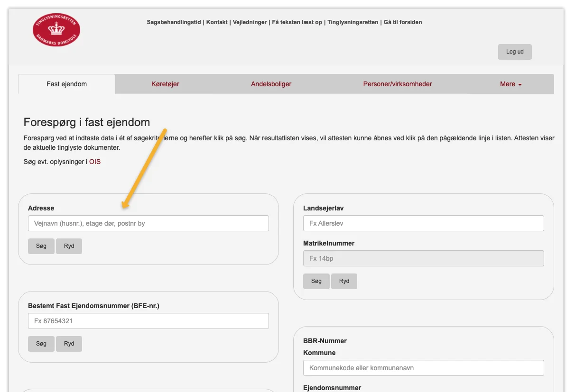This screenshot has height=392, width=575.
Task: Focus the BFE-nr. input field
Action: (x=148, y=321)
